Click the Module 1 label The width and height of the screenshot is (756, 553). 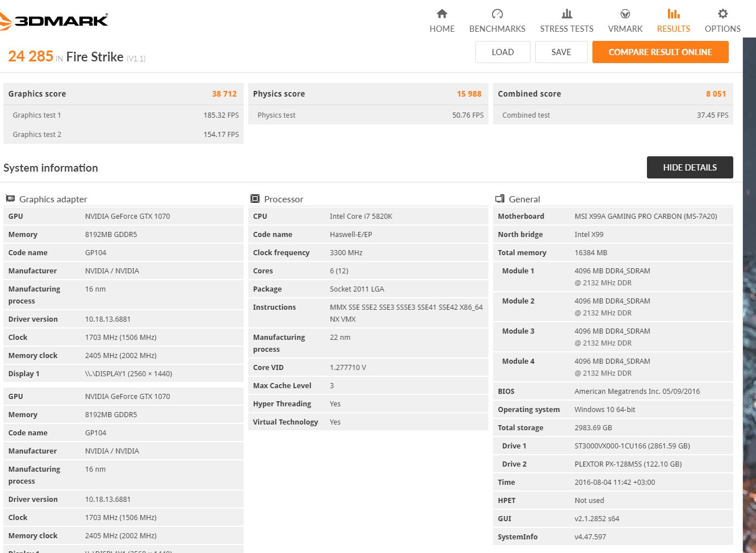[518, 271]
